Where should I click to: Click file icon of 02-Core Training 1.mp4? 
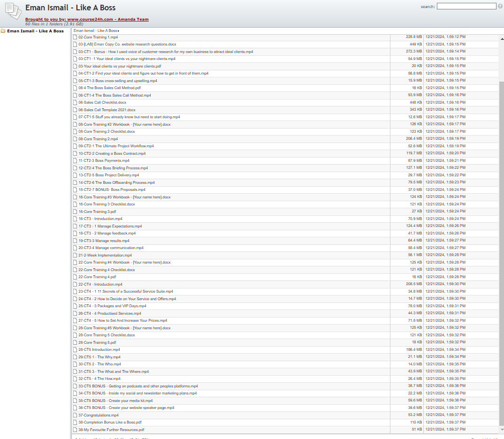(x=75, y=37)
